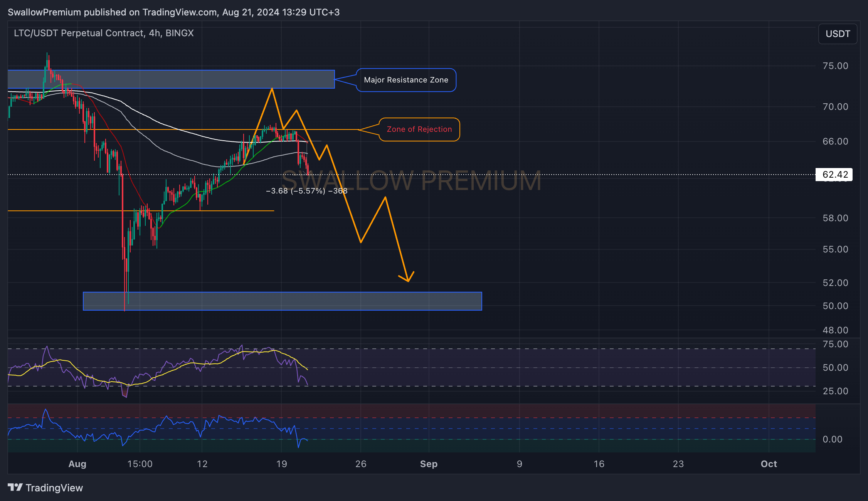Click the 70.00 price axis label
868x501 pixels.
point(835,107)
